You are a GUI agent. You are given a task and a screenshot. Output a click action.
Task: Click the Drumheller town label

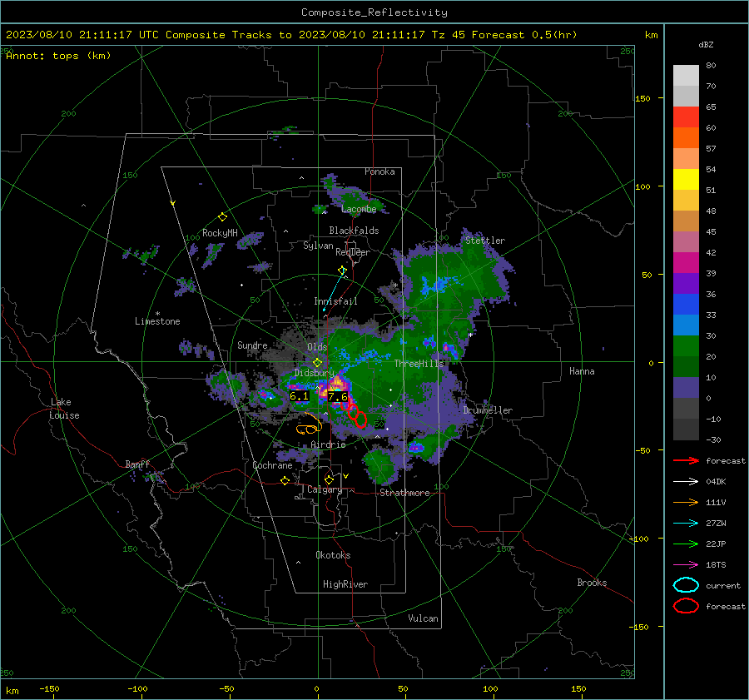[x=488, y=410]
